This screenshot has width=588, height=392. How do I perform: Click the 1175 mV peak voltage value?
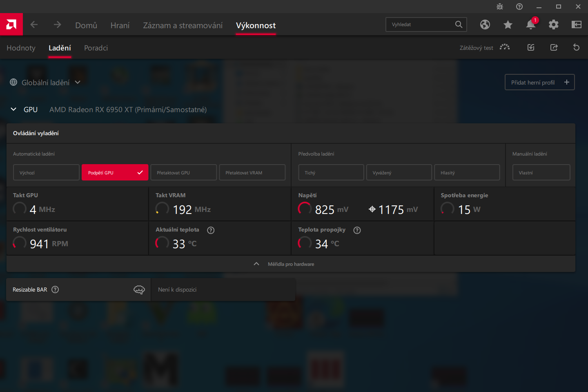click(398, 209)
